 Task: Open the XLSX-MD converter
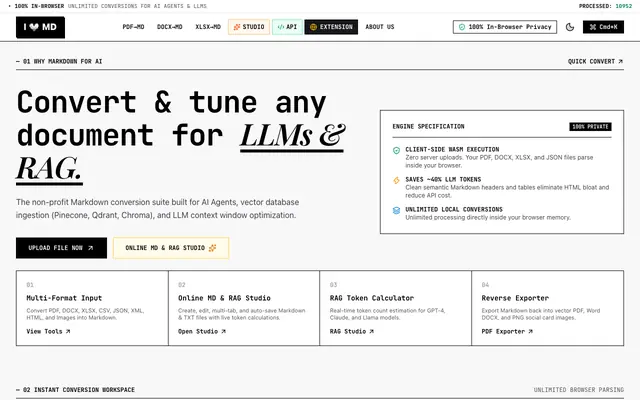click(x=208, y=27)
